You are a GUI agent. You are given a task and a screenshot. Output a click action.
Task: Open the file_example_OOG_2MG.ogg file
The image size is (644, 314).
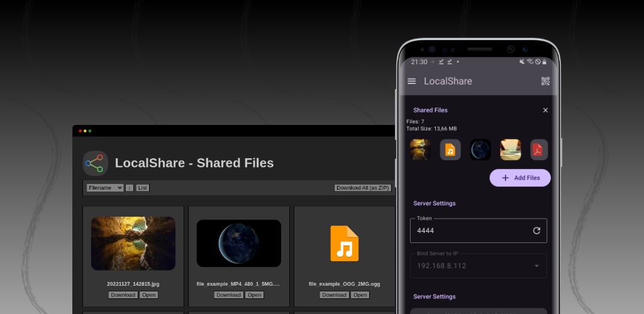tap(360, 295)
